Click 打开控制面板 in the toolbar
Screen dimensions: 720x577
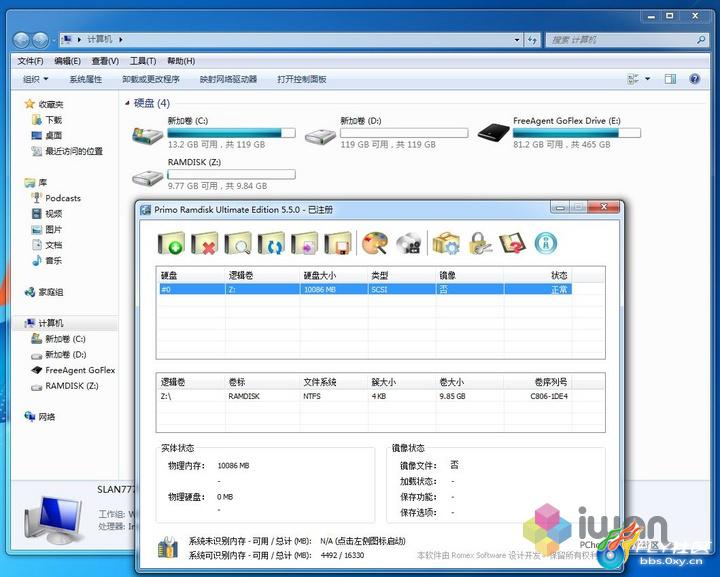tap(302, 79)
